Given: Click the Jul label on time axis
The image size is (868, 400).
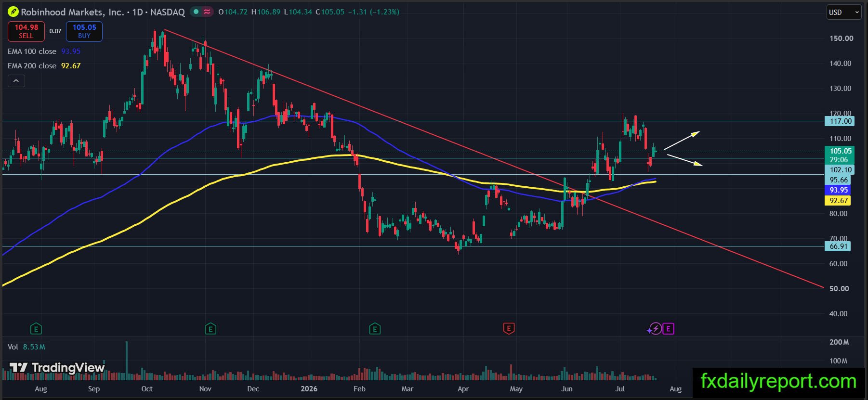Looking at the screenshot, I should (x=620, y=389).
